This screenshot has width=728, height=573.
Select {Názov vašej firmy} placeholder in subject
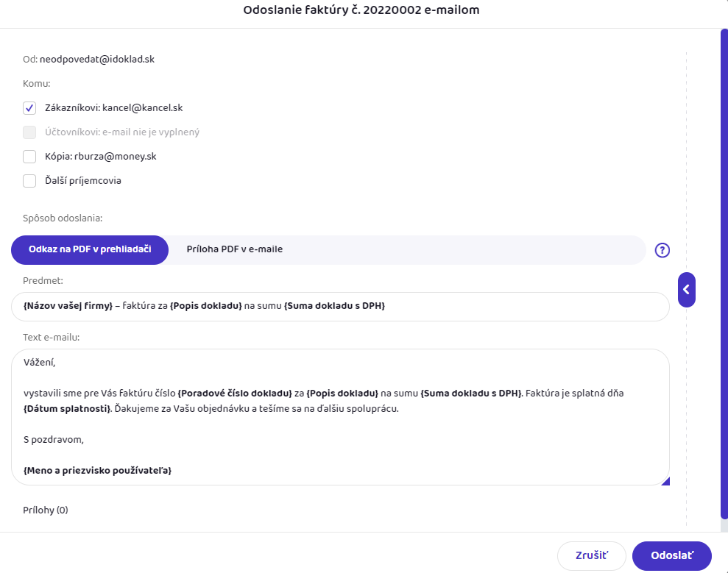pos(68,307)
